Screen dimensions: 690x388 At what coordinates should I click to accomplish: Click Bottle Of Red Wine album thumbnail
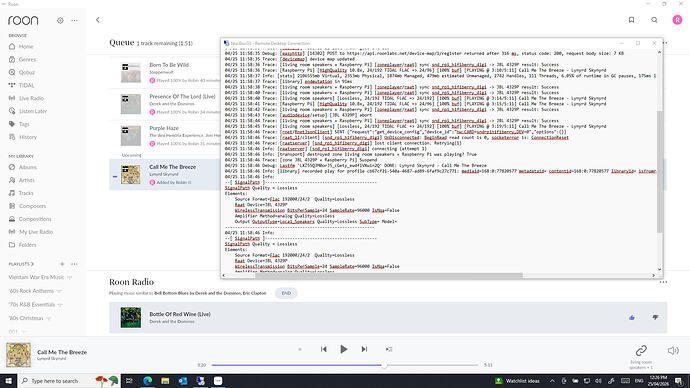click(x=131, y=318)
